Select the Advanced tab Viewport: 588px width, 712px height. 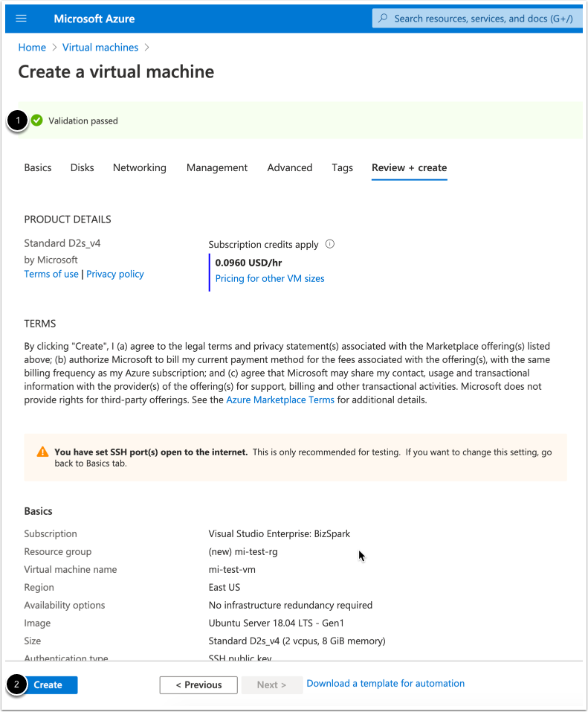point(289,167)
